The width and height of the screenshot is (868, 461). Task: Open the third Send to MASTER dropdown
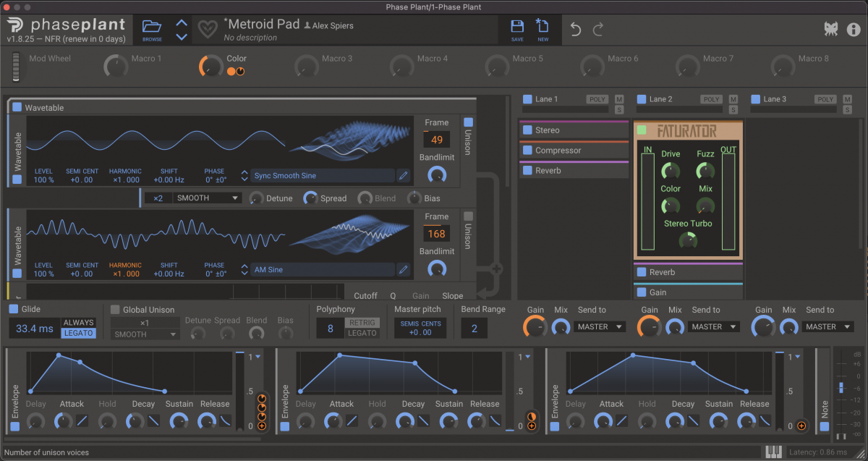point(828,326)
